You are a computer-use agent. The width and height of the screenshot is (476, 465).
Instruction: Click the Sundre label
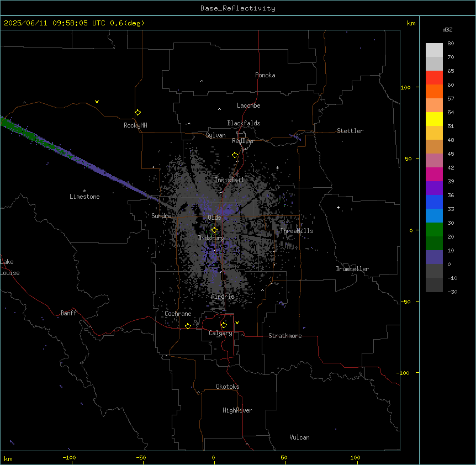(x=161, y=216)
